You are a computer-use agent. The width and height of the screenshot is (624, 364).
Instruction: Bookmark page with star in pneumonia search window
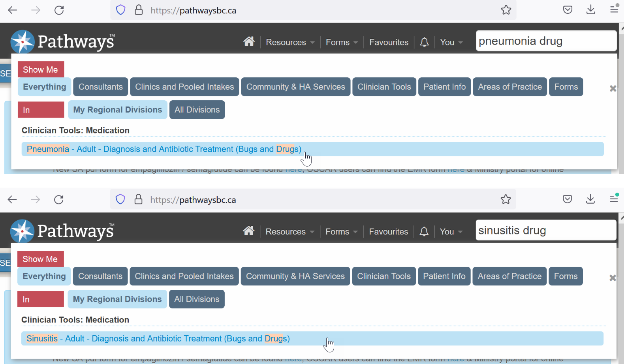[506, 10]
